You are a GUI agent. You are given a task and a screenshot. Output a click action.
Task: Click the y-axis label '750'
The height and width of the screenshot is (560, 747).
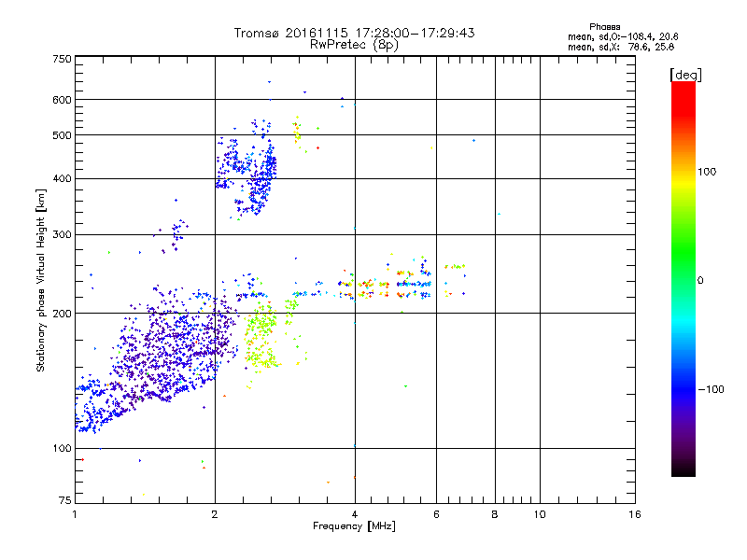62,59
